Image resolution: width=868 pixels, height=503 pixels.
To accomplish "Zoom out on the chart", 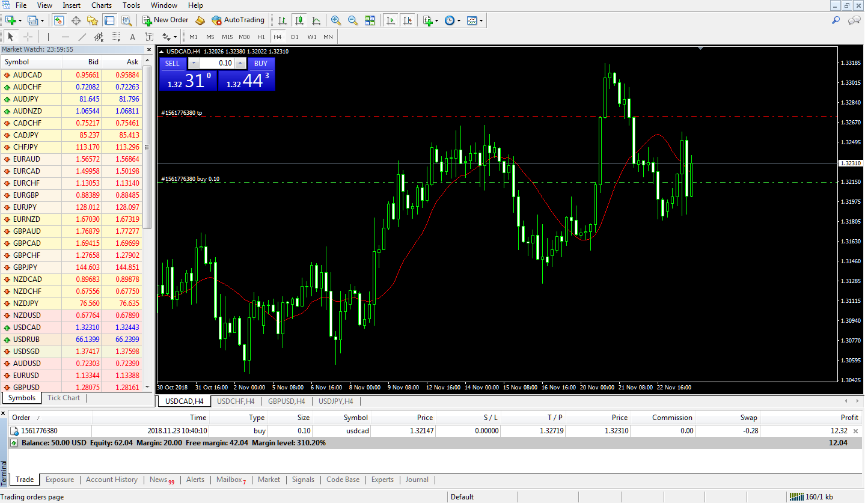I will pyautogui.click(x=353, y=20).
